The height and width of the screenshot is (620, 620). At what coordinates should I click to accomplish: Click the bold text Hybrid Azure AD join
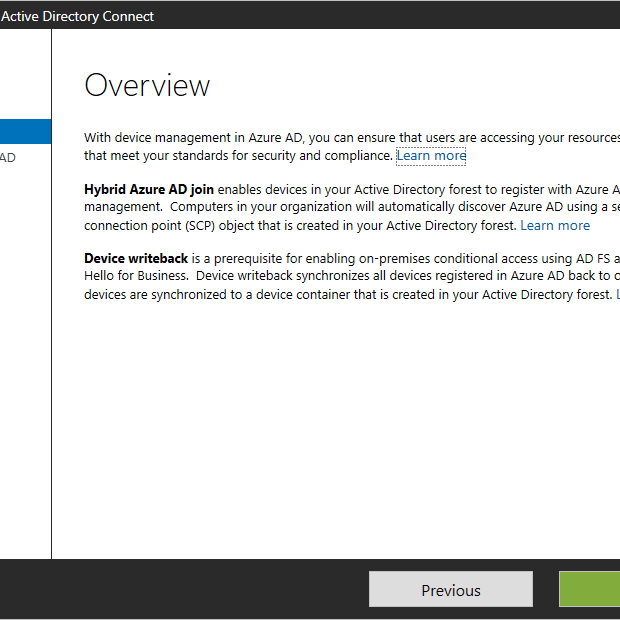pos(149,190)
